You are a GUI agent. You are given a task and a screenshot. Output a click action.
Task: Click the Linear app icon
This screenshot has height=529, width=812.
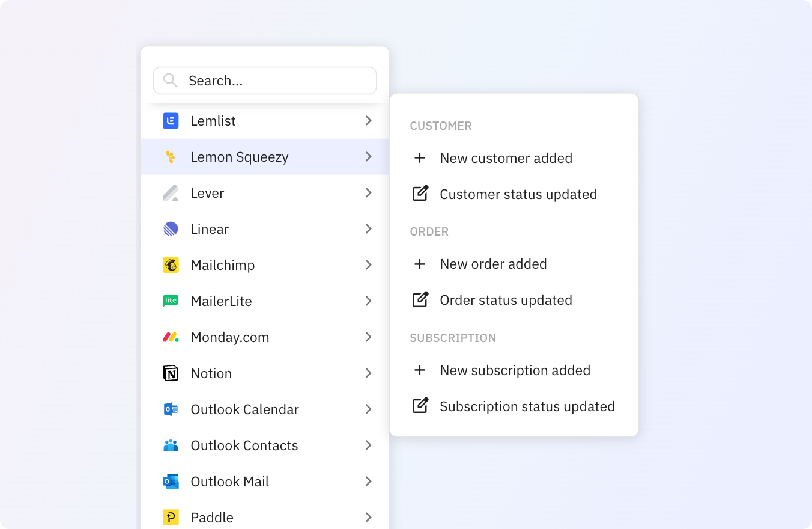point(171,229)
